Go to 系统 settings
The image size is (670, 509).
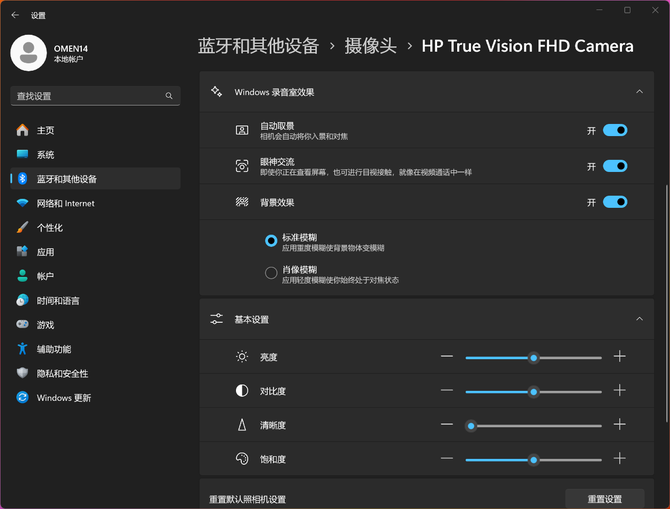[95, 154]
